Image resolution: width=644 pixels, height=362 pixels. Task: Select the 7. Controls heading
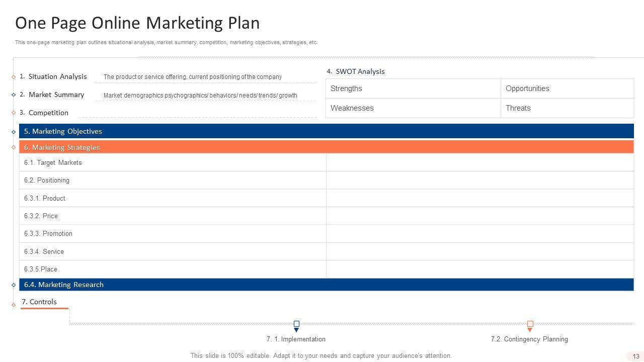pyautogui.click(x=39, y=302)
